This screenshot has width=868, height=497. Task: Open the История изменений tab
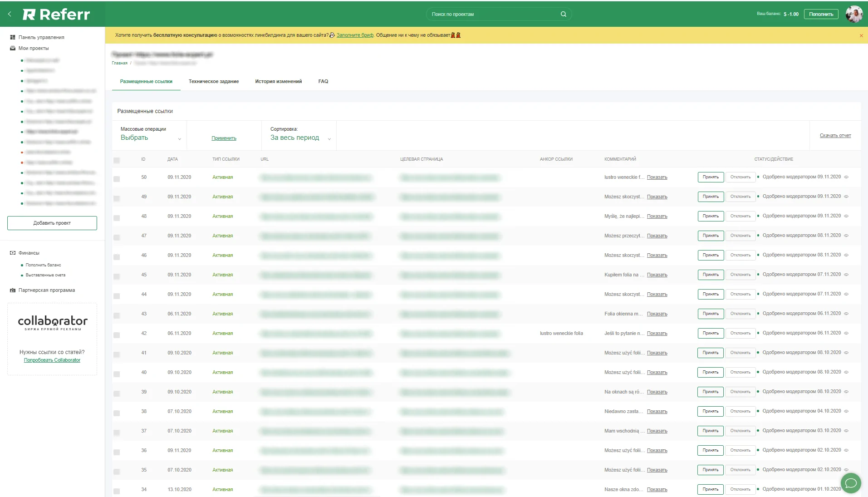point(278,82)
